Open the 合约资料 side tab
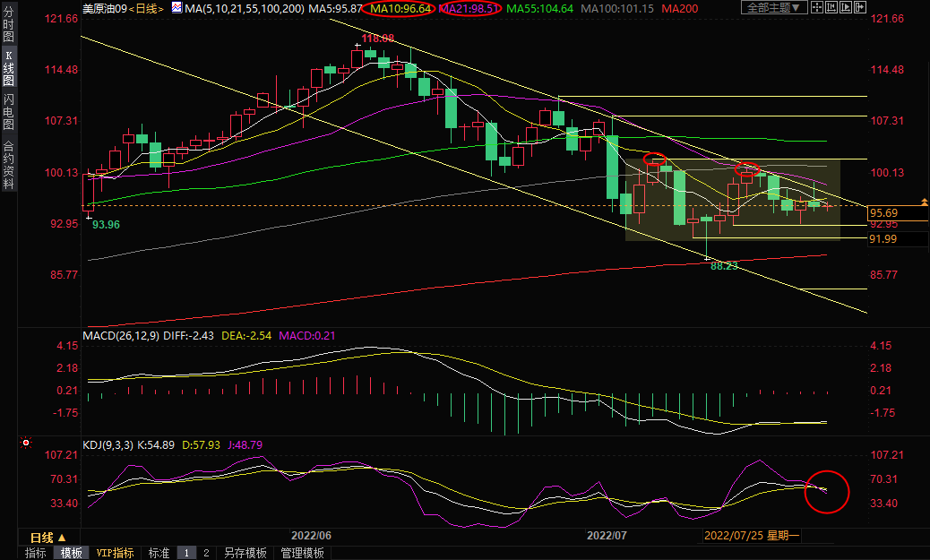 pos(8,164)
